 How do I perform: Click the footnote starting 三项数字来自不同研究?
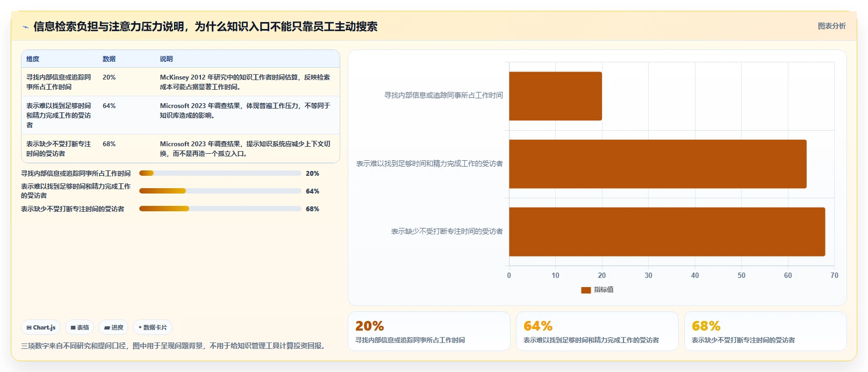(x=174, y=346)
